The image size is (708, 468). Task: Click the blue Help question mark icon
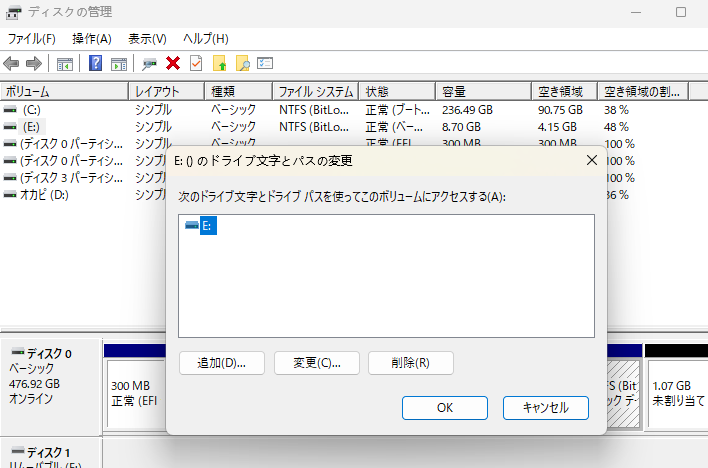[x=96, y=64]
